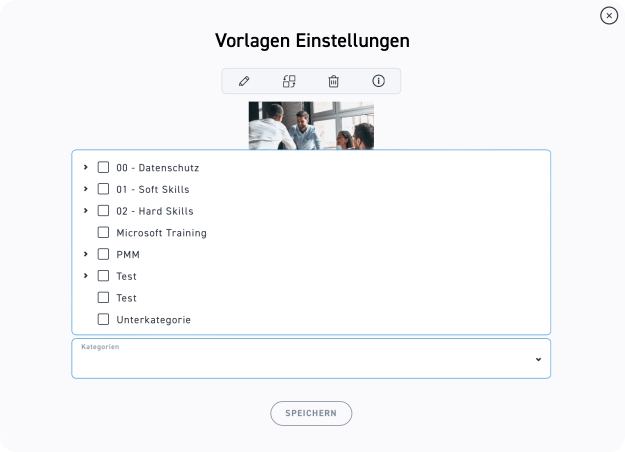Open the info circle icon
Viewport: 625px width, 452px height.
378,81
